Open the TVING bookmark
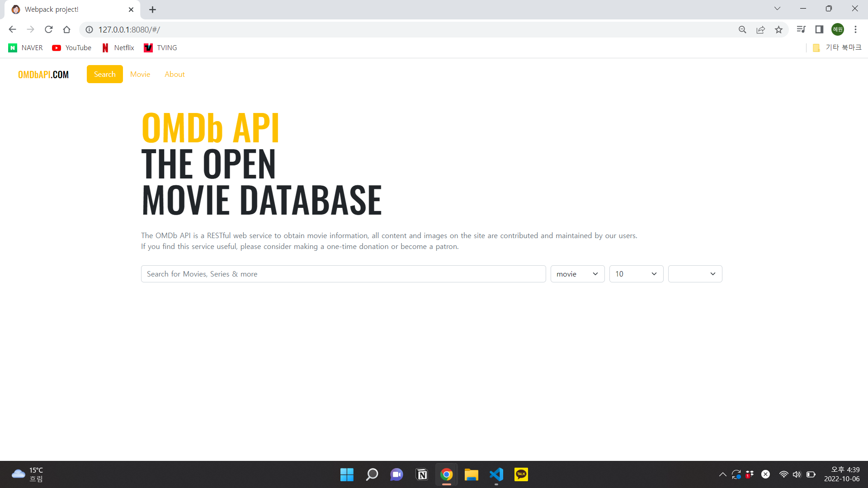This screenshot has height=488, width=868. [160, 48]
